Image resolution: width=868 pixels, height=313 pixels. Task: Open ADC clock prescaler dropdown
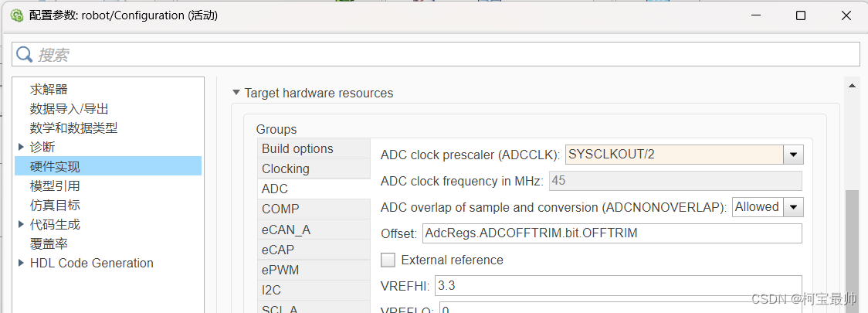click(x=793, y=155)
